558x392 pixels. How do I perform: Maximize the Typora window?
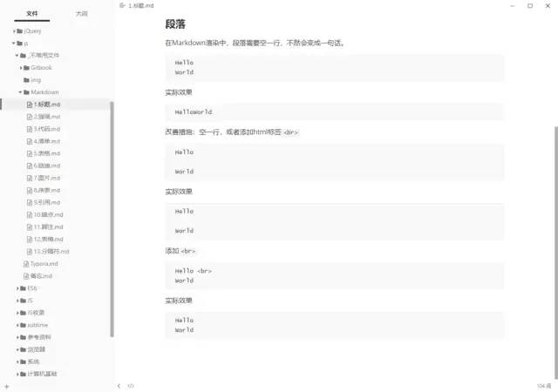click(x=530, y=6)
